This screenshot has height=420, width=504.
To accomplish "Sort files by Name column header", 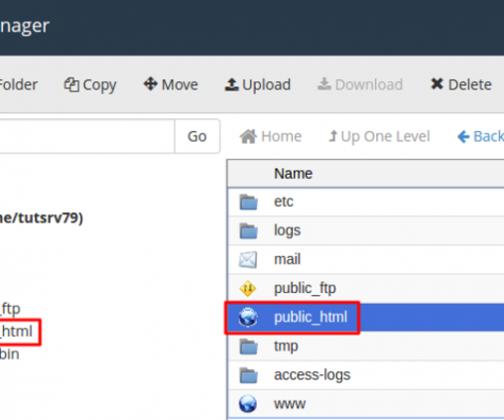I will pyautogui.click(x=294, y=174).
